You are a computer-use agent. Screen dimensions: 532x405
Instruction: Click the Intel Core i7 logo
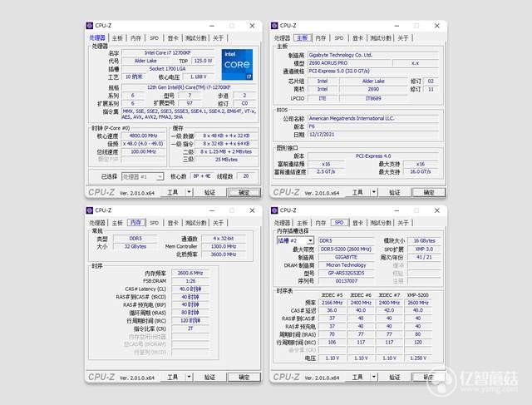tap(237, 65)
